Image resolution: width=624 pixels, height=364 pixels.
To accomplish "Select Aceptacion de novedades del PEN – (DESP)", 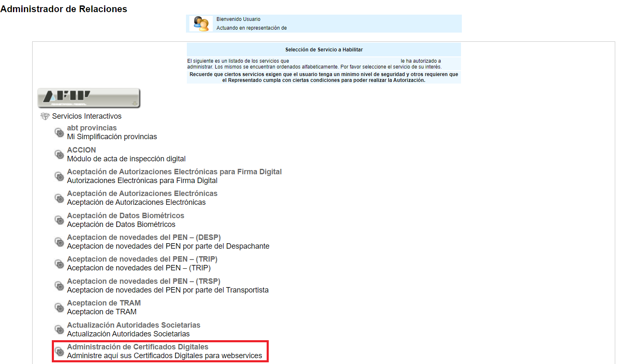I will click(x=144, y=237).
